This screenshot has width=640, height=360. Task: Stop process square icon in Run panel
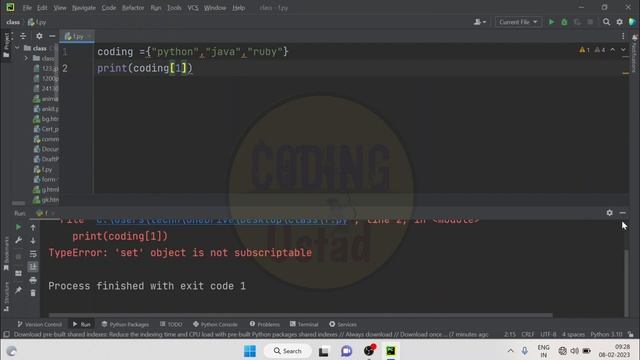[18, 257]
